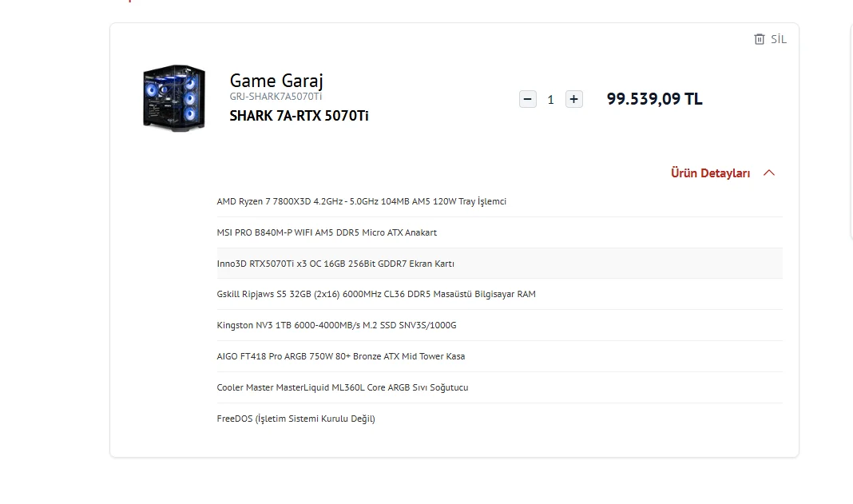The width and height of the screenshot is (853, 504).
Task: Select the AIGO FT418 Pro case row
Action: (499, 356)
